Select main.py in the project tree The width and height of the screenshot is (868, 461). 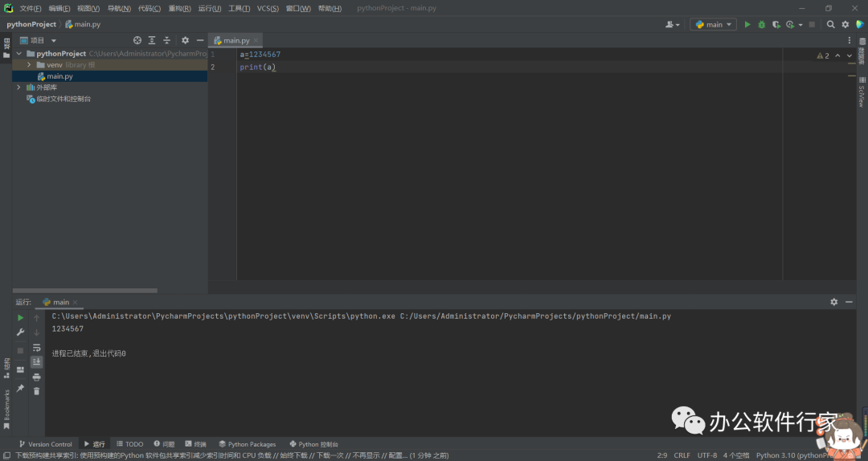pos(59,76)
